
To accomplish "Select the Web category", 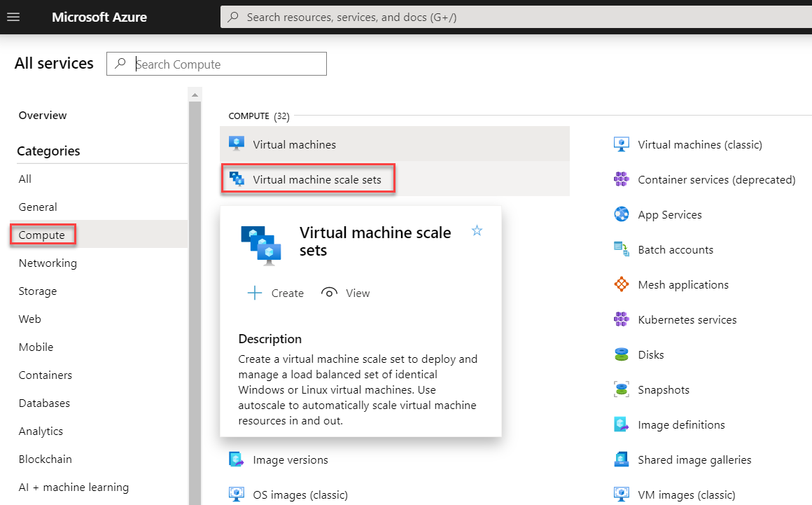I will tap(29, 319).
